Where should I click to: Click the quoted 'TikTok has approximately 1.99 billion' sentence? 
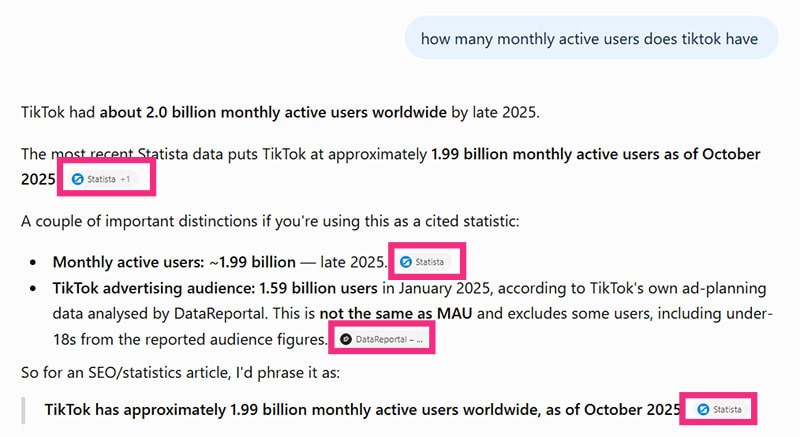click(362, 409)
